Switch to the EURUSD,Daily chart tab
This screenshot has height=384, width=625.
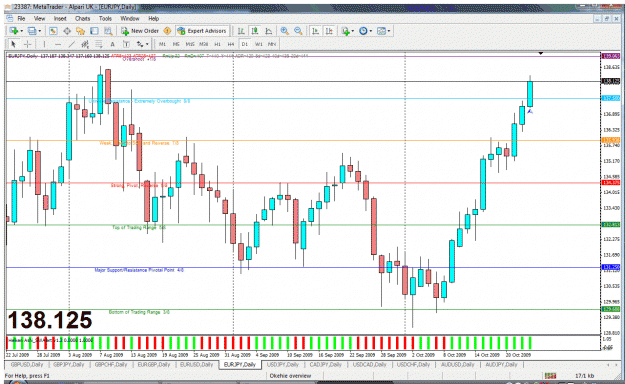[x=196, y=364]
